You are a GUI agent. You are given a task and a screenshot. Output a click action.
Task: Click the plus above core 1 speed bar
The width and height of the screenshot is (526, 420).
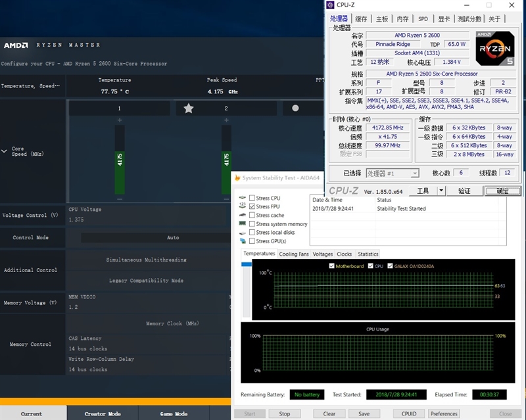coord(120,120)
